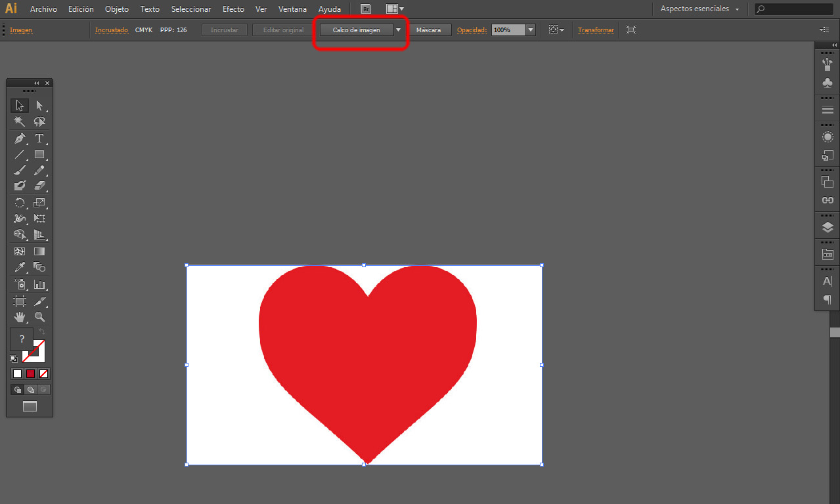Open the Objeto menu
Viewport: 840px width, 504px height.
tap(116, 9)
